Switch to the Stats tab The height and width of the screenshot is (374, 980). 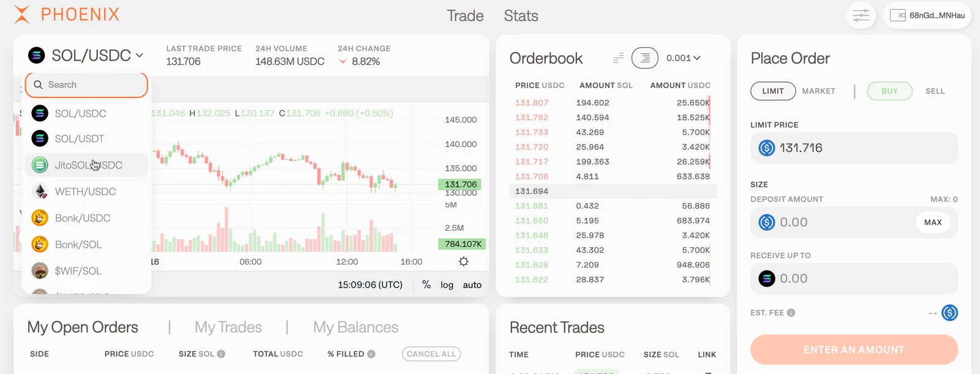tap(521, 16)
